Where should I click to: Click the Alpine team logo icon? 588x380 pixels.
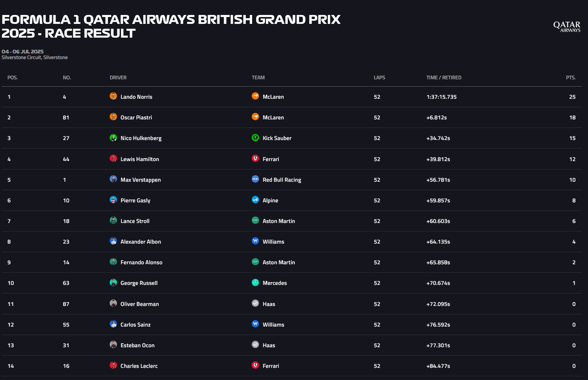click(255, 200)
